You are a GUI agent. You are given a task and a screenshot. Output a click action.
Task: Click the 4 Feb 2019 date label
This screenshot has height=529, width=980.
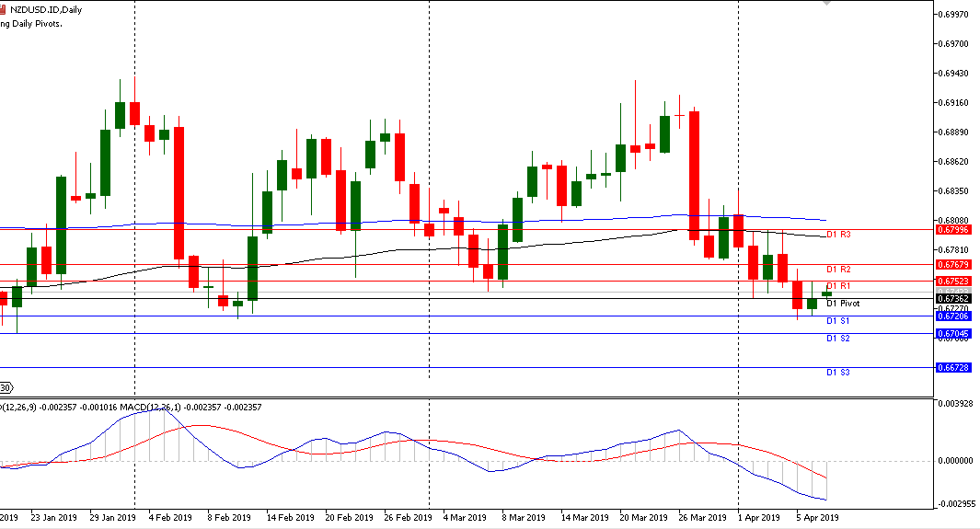[169, 517]
